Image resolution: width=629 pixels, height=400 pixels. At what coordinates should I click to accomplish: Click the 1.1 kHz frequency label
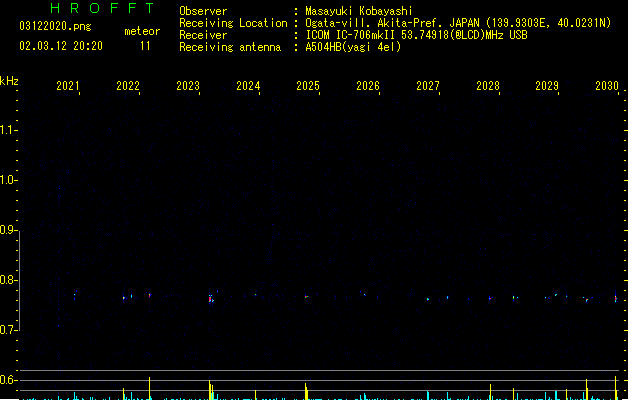coord(7,130)
